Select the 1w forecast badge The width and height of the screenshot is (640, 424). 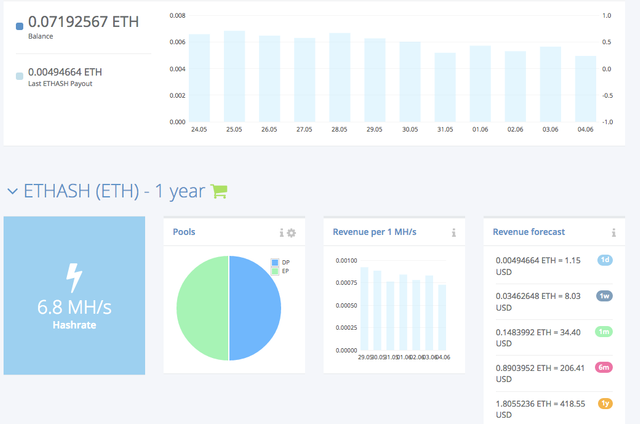pyautogui.click(x=604, y=296)
